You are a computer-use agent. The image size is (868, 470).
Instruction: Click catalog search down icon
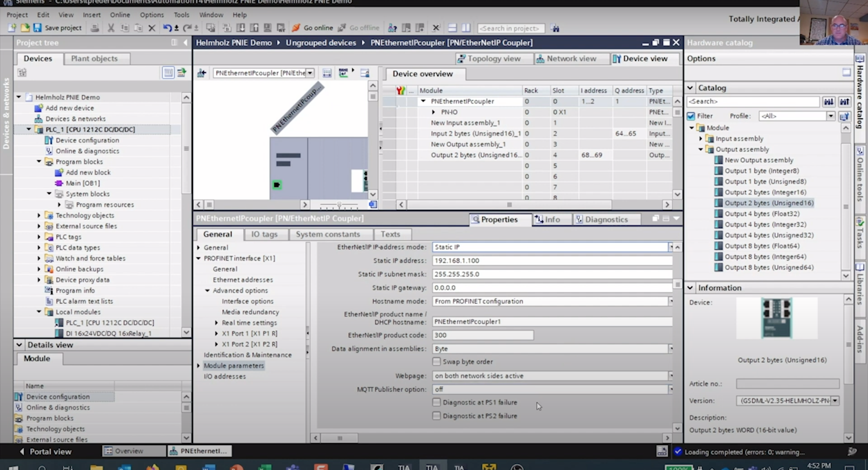[829, 102]
